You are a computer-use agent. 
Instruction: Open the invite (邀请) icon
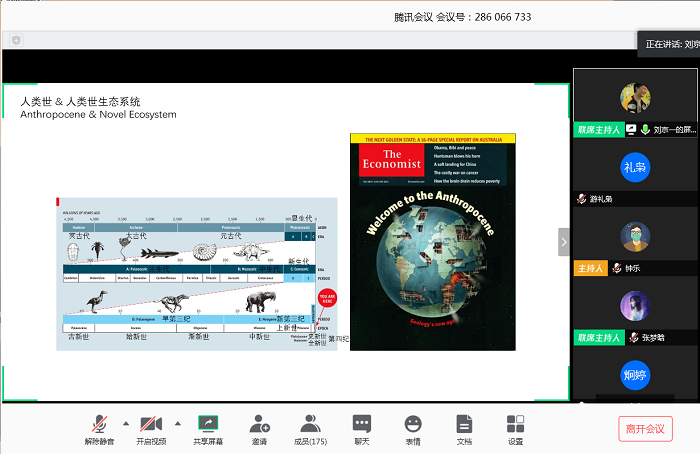[259, 424]
